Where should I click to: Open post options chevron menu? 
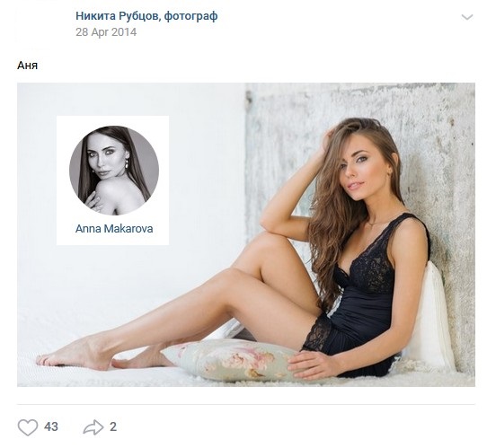[467, 17]
